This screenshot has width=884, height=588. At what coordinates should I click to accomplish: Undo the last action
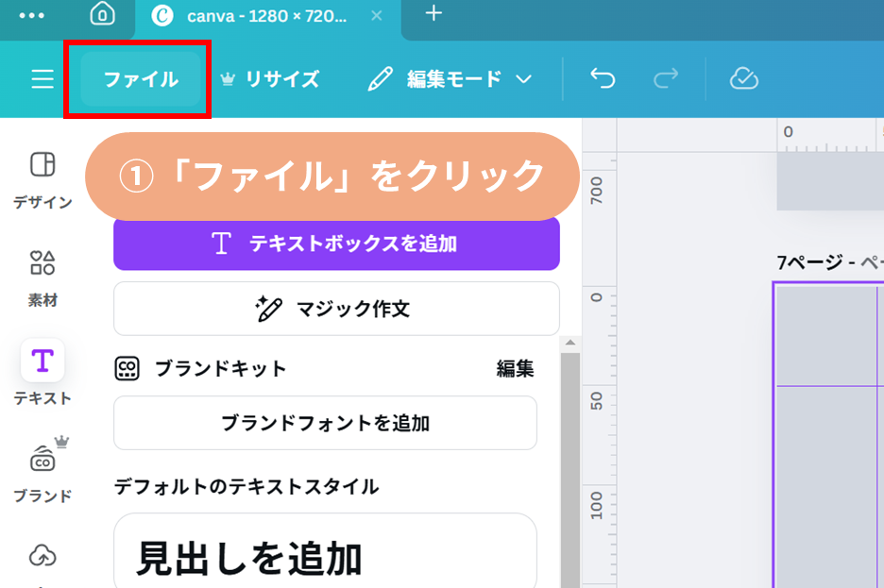tap(603, 79)
